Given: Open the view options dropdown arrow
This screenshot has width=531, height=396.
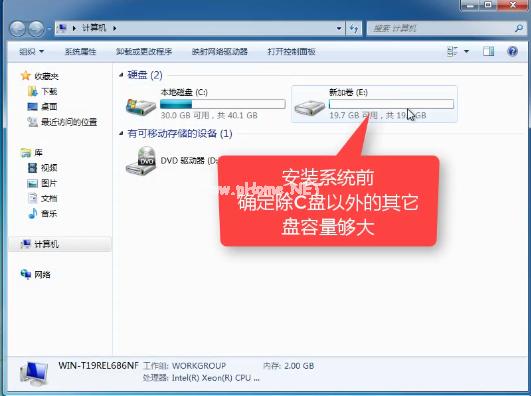Looking at the screenshot, I should coord(466,51).
